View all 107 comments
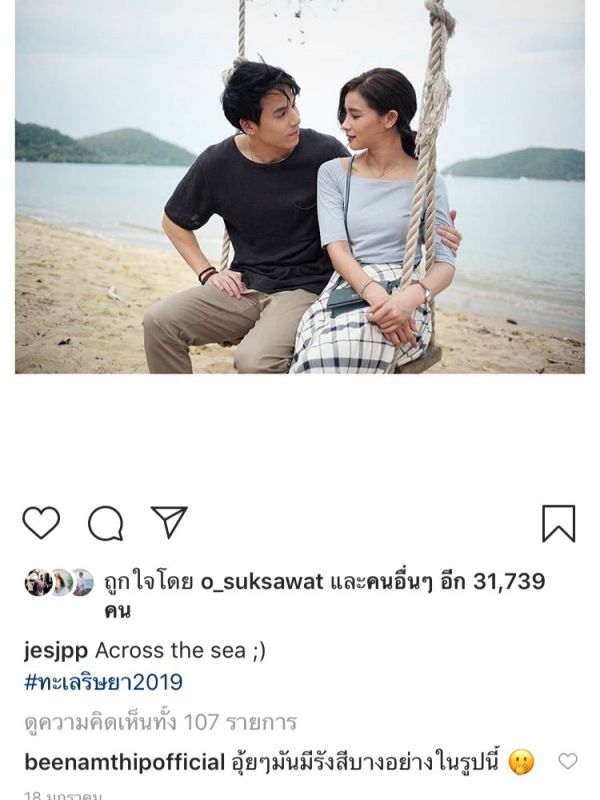The height and width of the screenshot is (800, 600). (160, 722)
